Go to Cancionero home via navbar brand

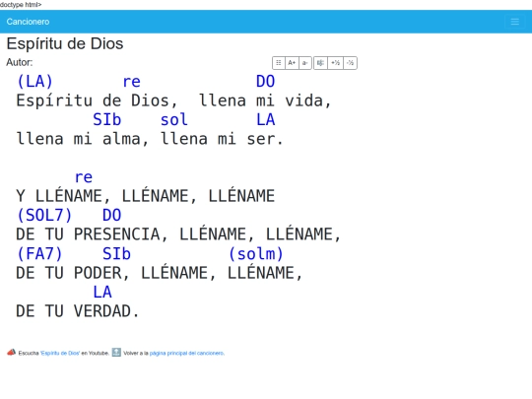28,22
